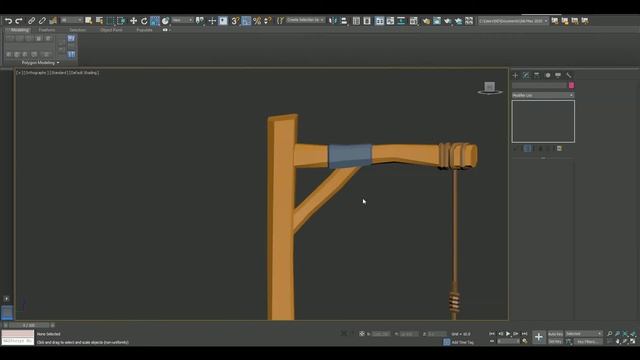
Task: Toggle Spinner Snap
Action: [268, 20]
